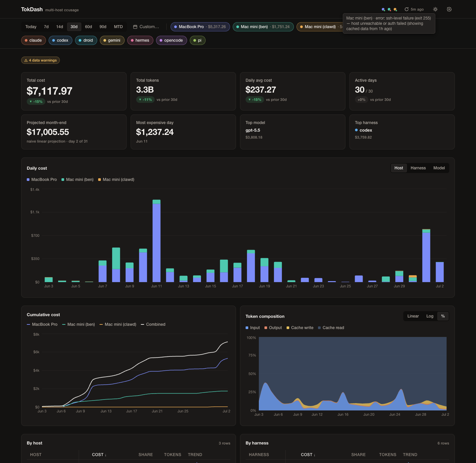Click the 3 rows label in By host

[224, 443]
